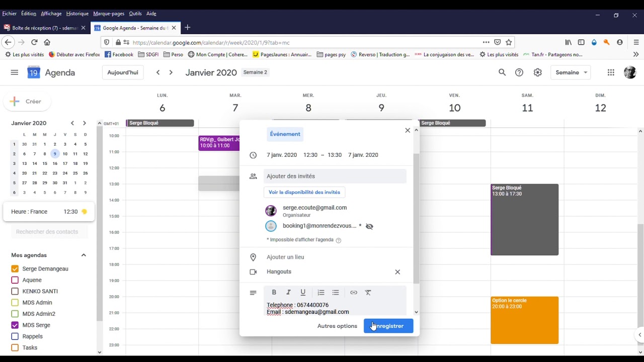Show next month in mini calendar
The image size is (644, 362).
[x=84, y=123]
